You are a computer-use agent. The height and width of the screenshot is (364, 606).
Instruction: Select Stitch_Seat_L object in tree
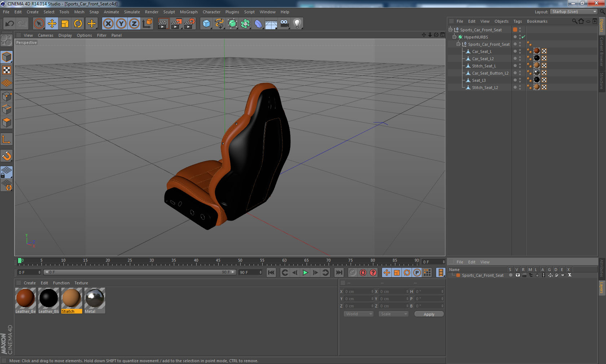[x=484, y=66]
